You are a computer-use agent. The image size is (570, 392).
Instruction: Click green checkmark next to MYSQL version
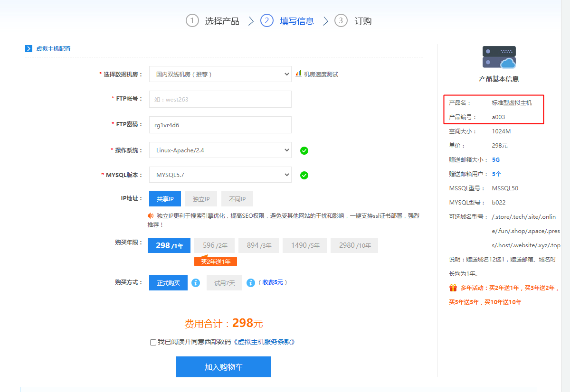click(x=304, y=175)
